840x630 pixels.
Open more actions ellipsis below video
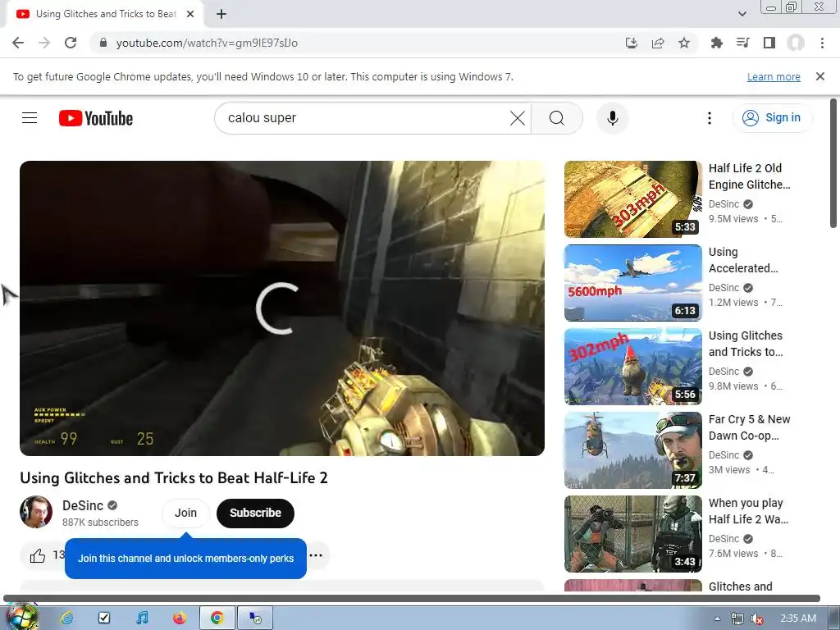(x=316, y=555)
